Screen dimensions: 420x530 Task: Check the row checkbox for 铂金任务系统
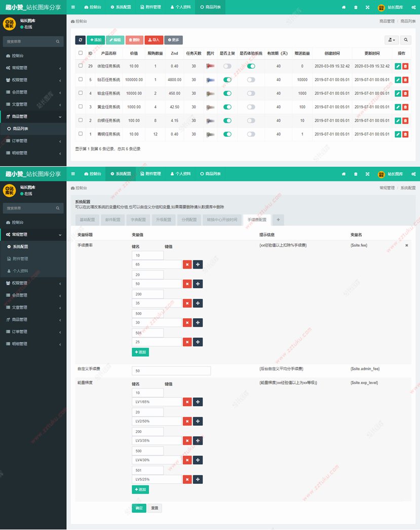[x=81, y=93]
